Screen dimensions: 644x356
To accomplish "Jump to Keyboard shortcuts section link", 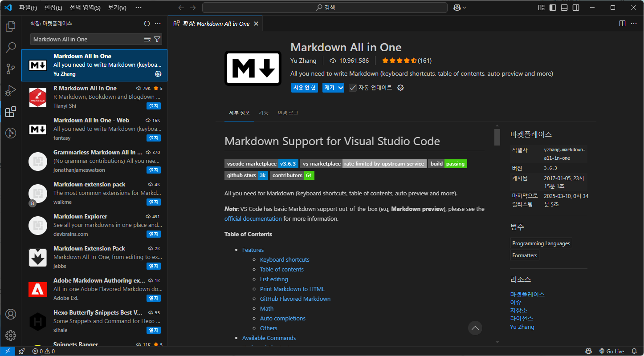I will point(285,259).
